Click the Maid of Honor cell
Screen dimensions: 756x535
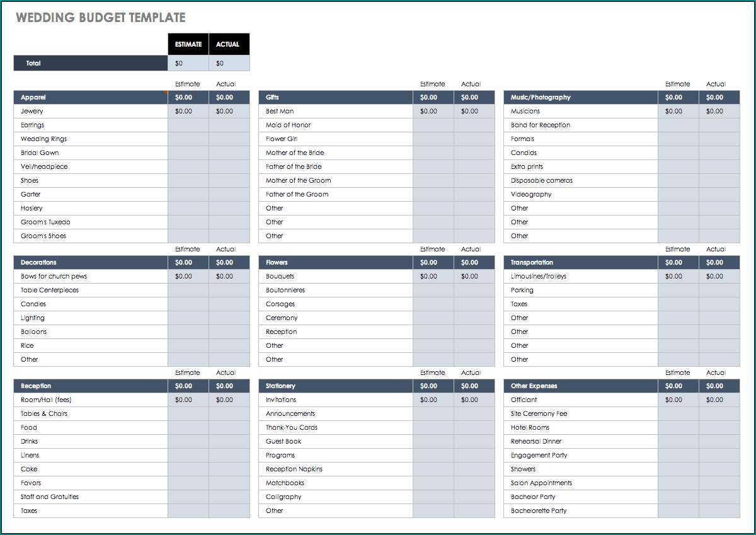(x=336, y=125)
